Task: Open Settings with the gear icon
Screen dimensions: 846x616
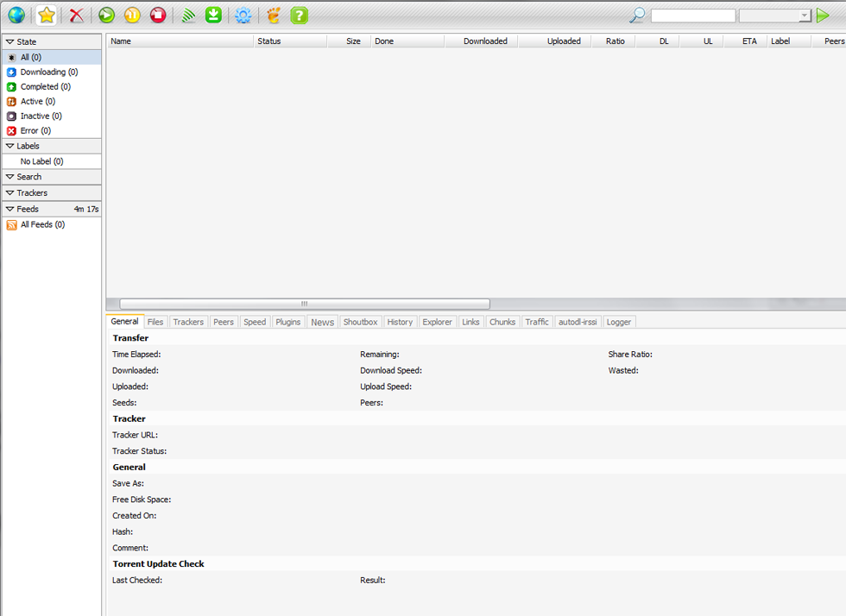Action: click(243, 15)
